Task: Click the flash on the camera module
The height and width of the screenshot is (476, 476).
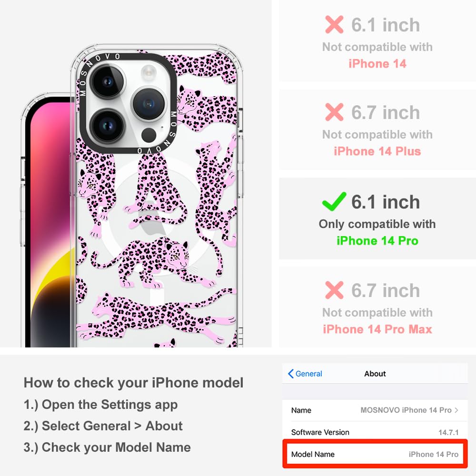Action: pyautogui.click(x=149, y=73)
